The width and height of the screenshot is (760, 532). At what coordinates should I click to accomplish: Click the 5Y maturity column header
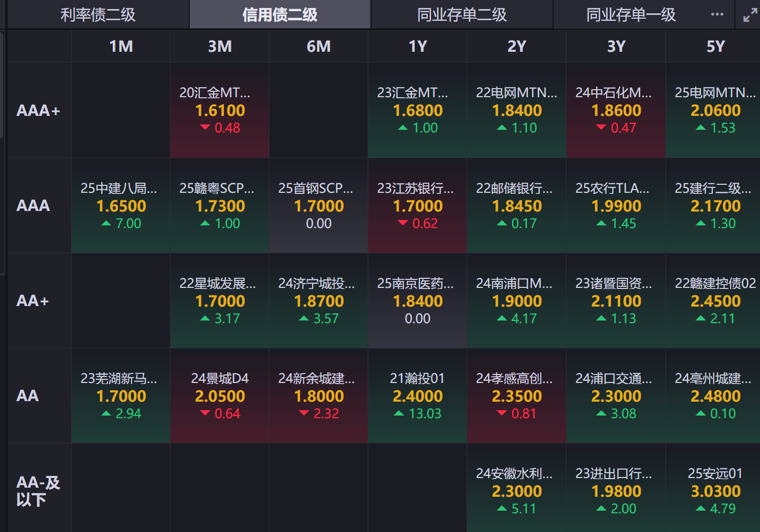pyautogui.click(x=715, y=46)
